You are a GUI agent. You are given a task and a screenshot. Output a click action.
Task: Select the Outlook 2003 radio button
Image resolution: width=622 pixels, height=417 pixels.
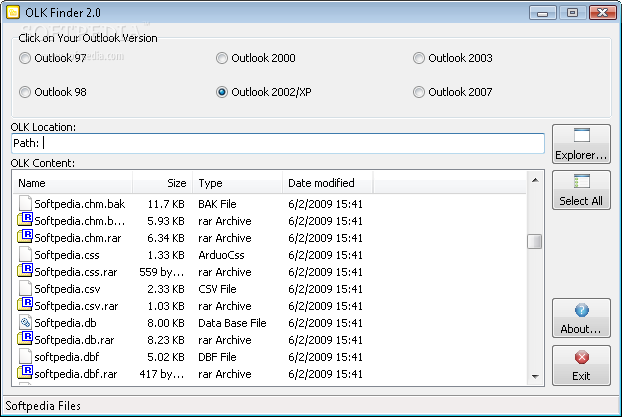pyautogui.click(x=419, y=58)
